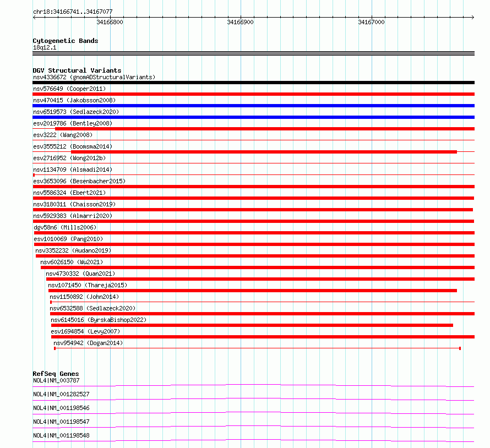Select the RefSeq Genes track title
Image resolution: width=490 pixels, height=448 pixels.
click(56, 374)
